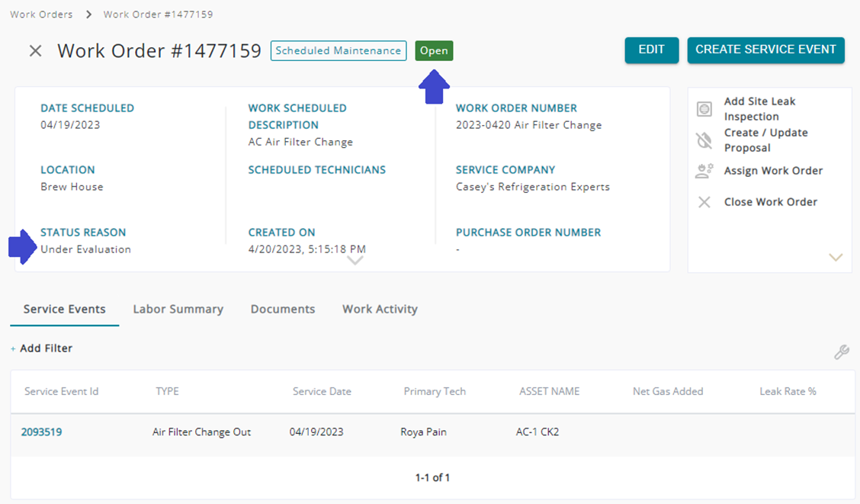Image resolution: width=860 pixels, height=504 pixels.
Task: Choose Assign Work Order action
Action: point(773,171)
